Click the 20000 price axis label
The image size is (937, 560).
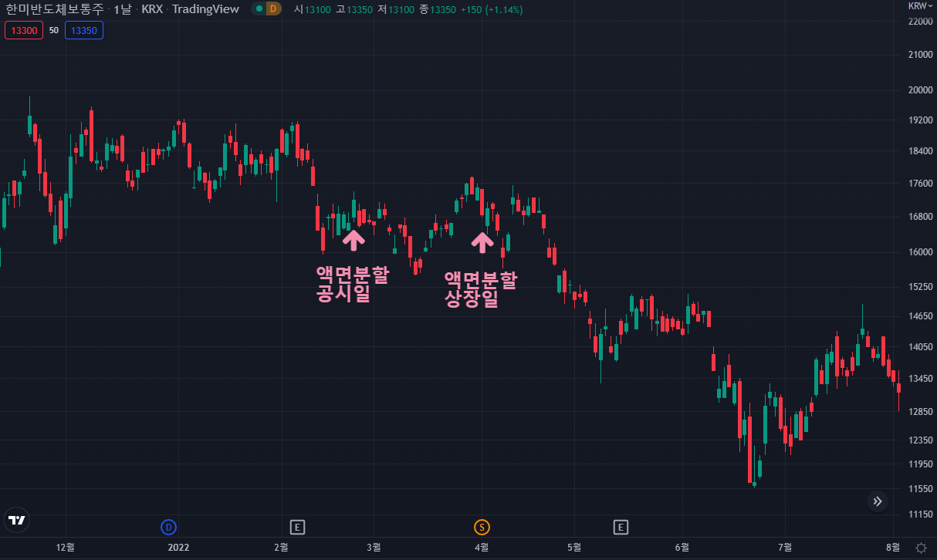(920, 89)
